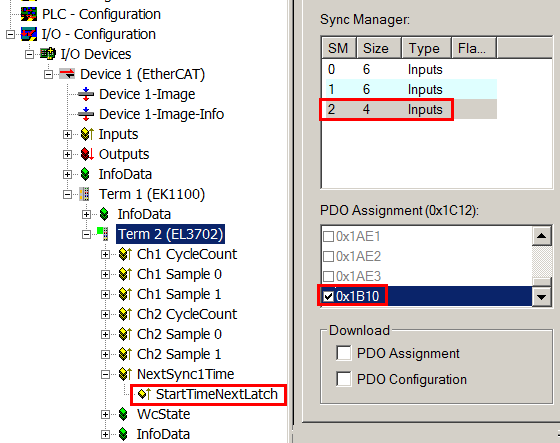
Task: Click the Ch2 Sample 1 icon
Action: pos(125,354)
